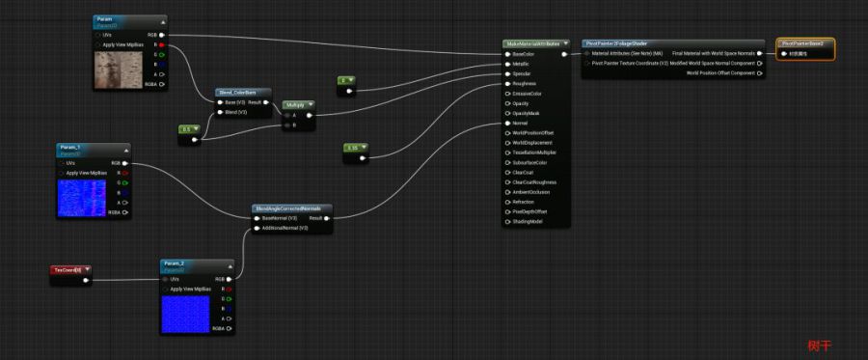Click the RGB output pin of Param_2
Screen dimensions: 868x360
point(229,279)
